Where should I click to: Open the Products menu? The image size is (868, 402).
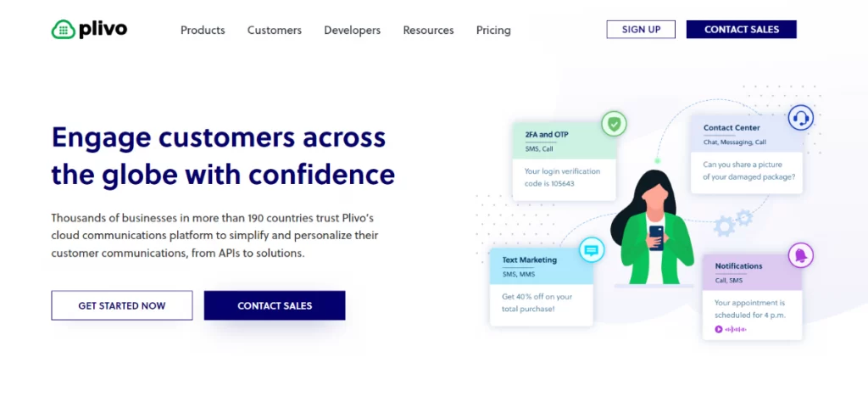pos(203,30)
